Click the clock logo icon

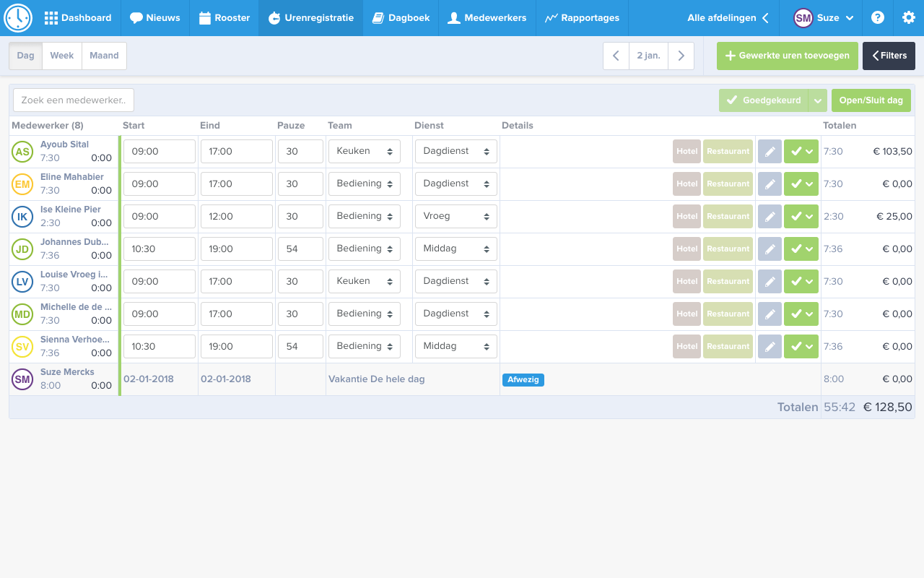[18, 18]
